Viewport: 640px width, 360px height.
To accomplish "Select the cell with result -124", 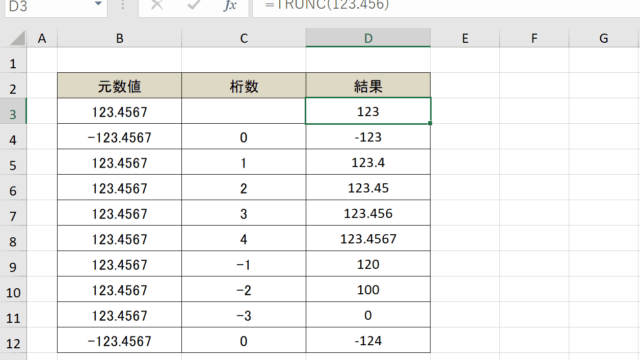I will [x=368, y=340].
